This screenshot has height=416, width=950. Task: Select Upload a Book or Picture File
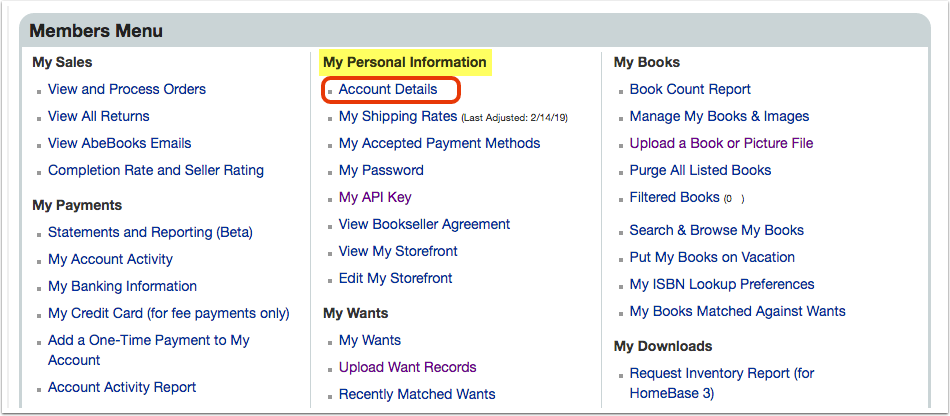[721, 144]
